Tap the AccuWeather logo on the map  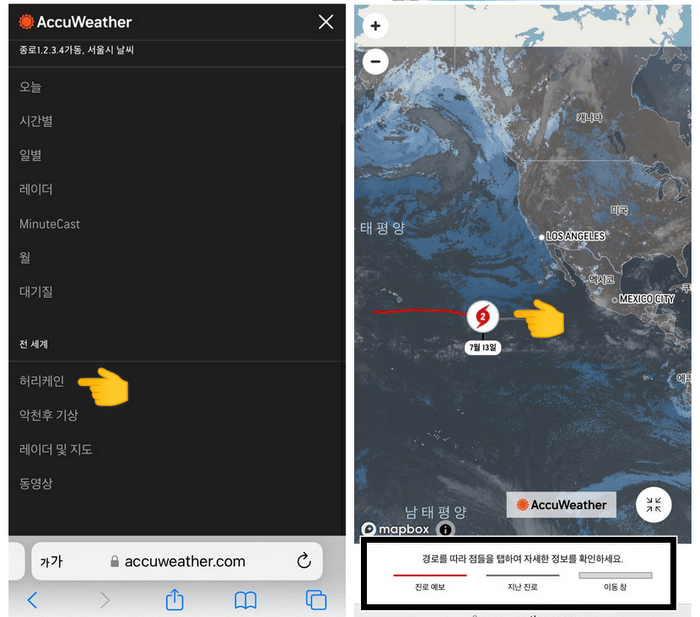561,505
